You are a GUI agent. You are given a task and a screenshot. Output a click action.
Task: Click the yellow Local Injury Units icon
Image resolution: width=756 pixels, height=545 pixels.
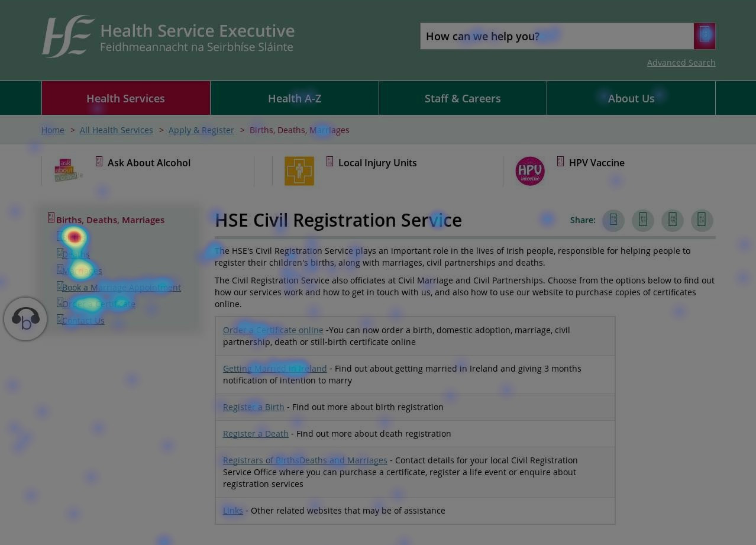tap(299, 171)
